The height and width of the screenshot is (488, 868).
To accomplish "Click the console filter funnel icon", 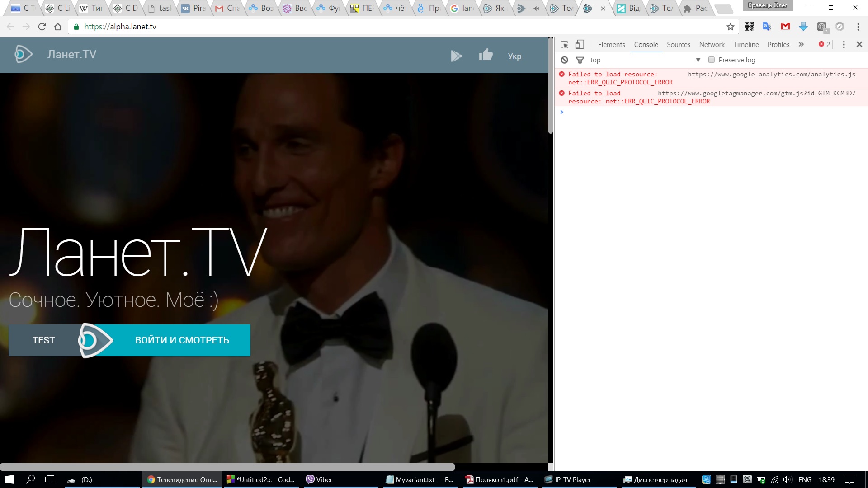I will click(x=580, y=60).
